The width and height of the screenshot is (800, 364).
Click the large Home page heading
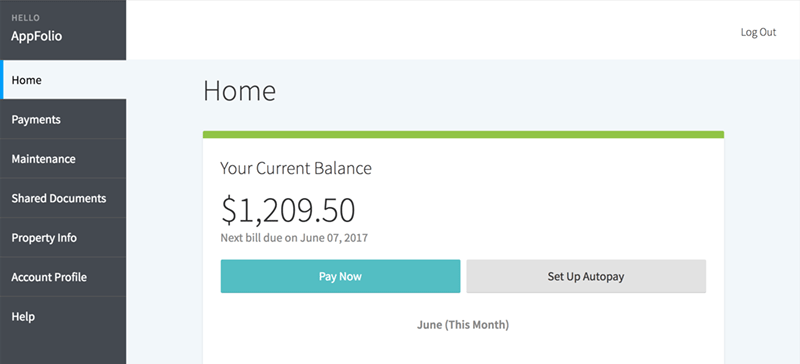click(x=239, y=91)
